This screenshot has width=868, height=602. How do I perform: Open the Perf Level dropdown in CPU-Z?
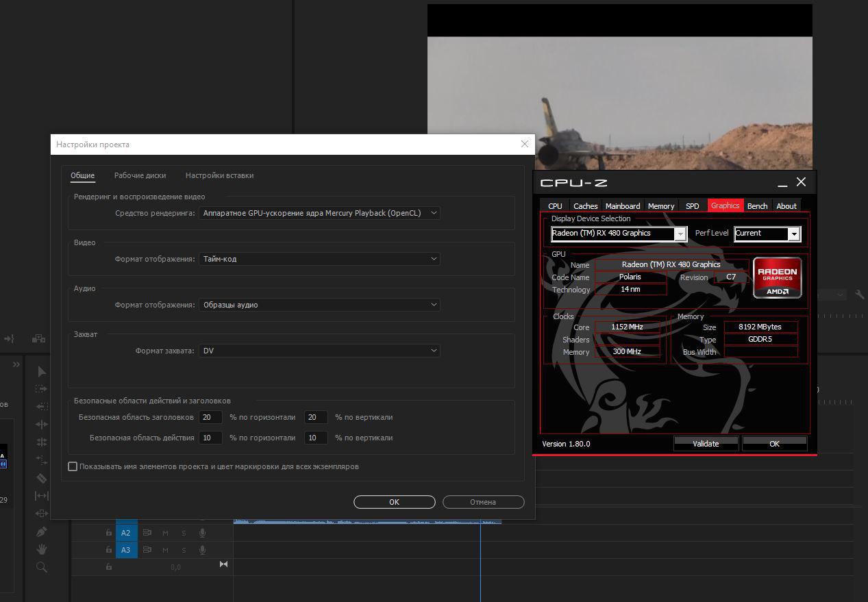click(793, 234)
